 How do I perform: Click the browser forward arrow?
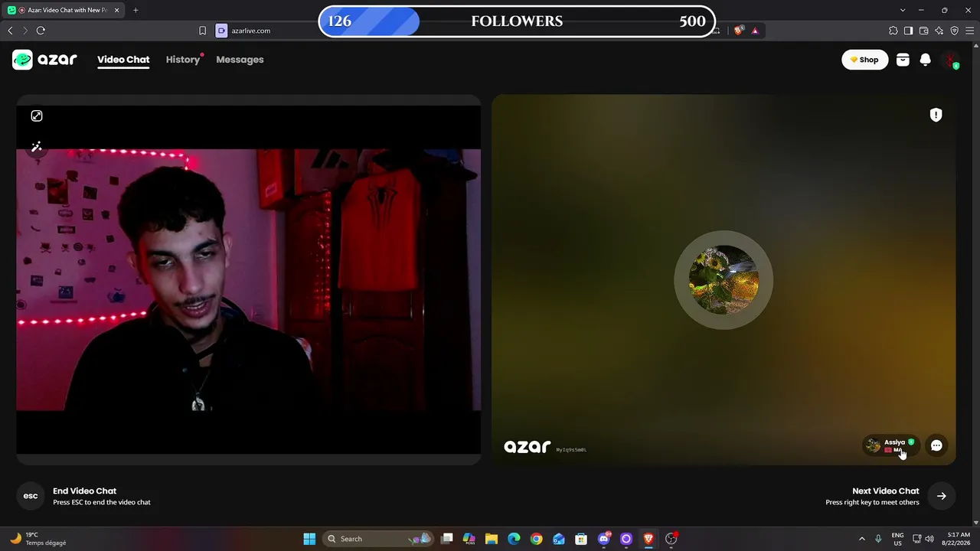click(x=24, y=31)
